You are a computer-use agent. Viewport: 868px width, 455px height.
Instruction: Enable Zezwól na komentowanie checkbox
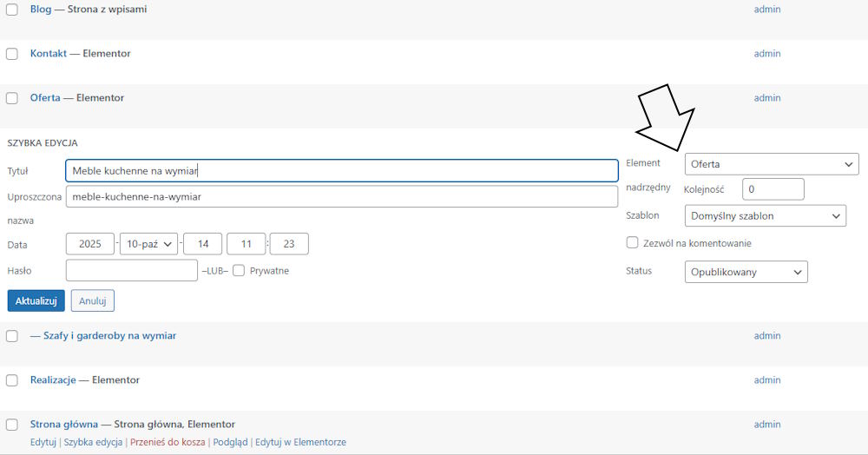[x=633, y=243]
